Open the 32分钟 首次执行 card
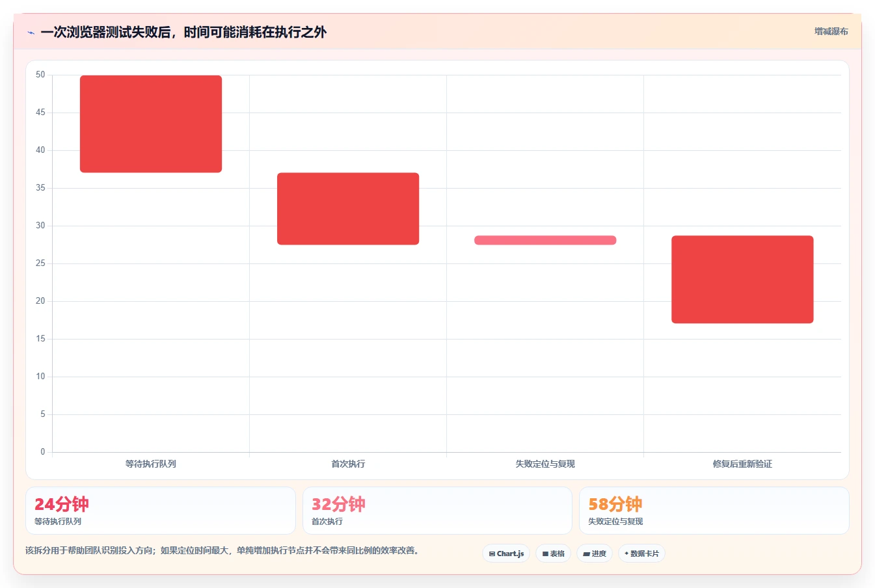This screenshot has width=875, height=588. point(437,511)
